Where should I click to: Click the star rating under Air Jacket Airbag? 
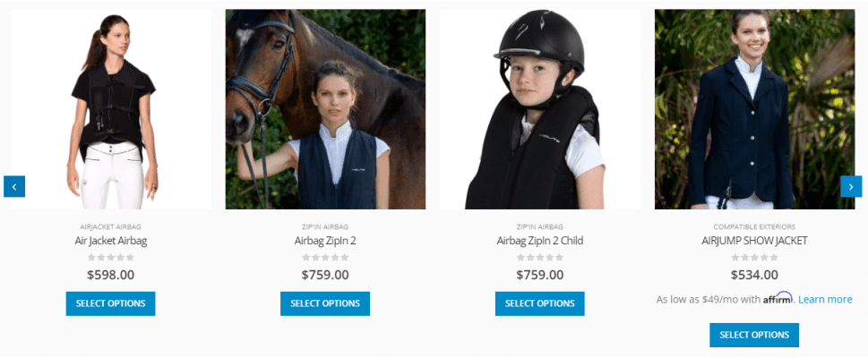pyautogui.click(x=111, y=257)
